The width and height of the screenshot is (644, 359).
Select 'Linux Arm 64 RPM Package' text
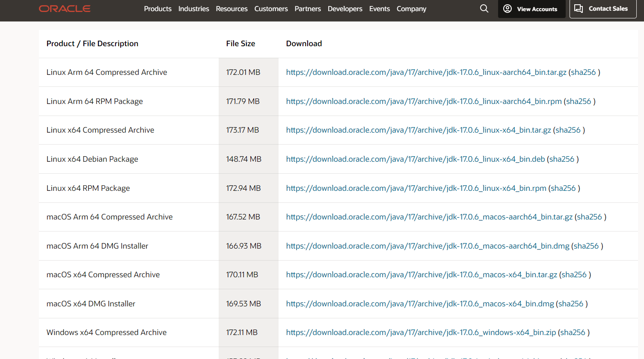click(95, 101)
